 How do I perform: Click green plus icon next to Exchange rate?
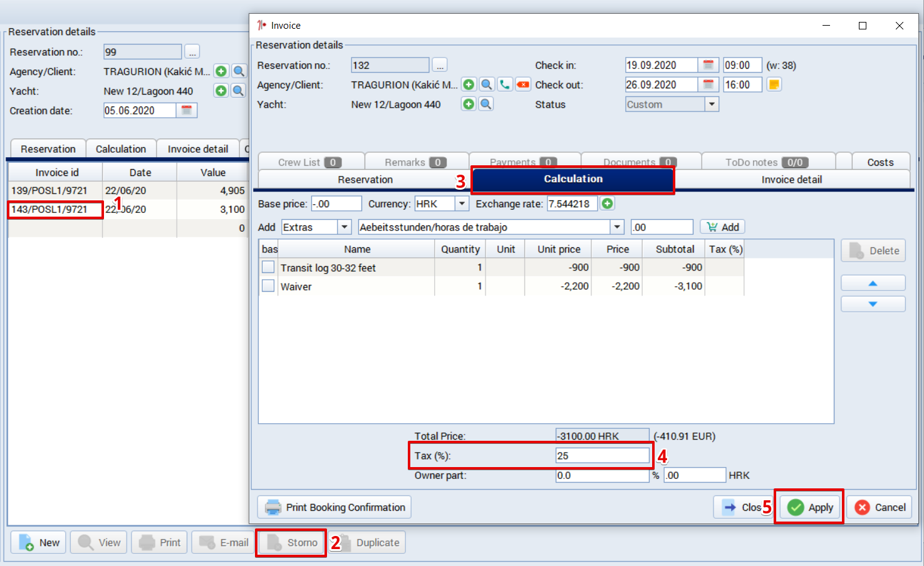tap(607, 203)
